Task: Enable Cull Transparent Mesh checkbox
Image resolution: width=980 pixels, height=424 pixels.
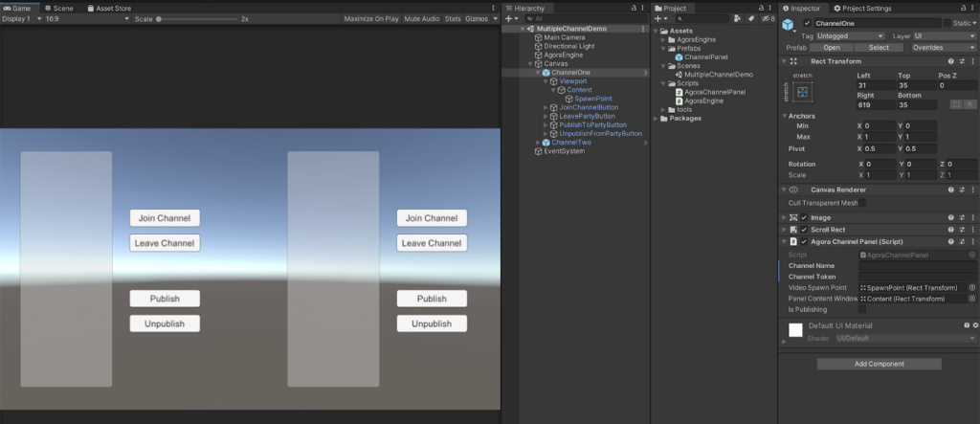Action: coord(862,203)
